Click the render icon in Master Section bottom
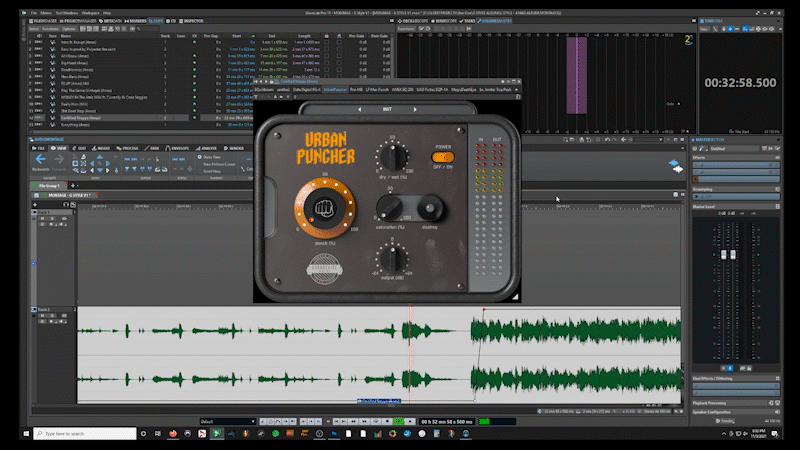Screen dimensions: 800x450 click(725, 421)
